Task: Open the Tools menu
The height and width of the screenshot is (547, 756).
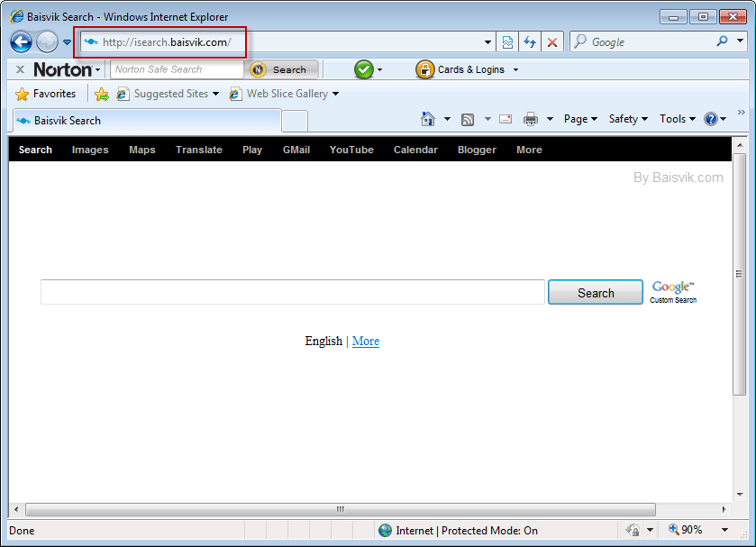Action: click(678, 119)
